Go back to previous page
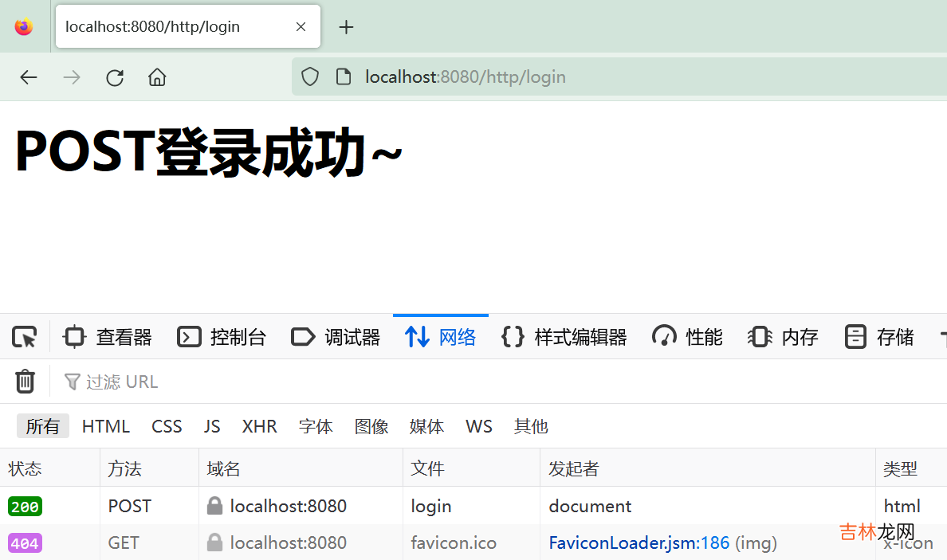947x560 pixels. click(29, 77)
